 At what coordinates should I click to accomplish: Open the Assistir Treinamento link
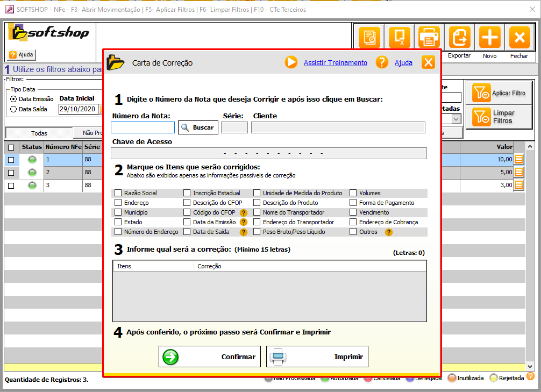point(335,63)
